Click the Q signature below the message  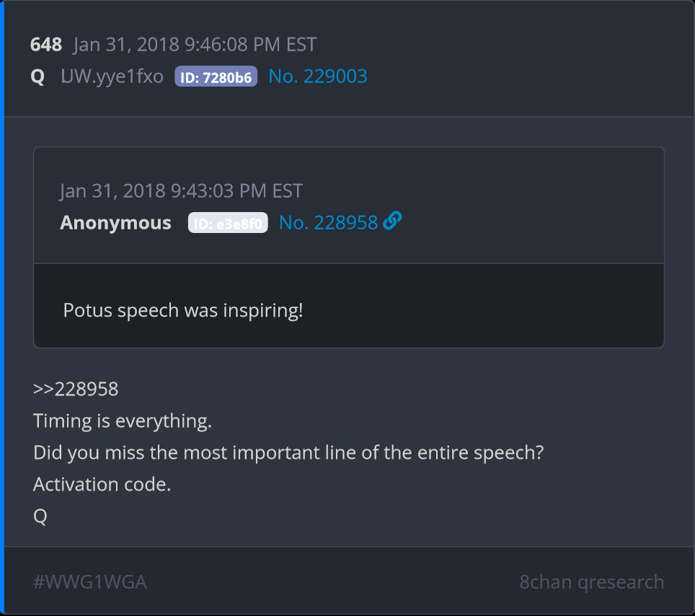pyautogui.click(x=40, y=516)
